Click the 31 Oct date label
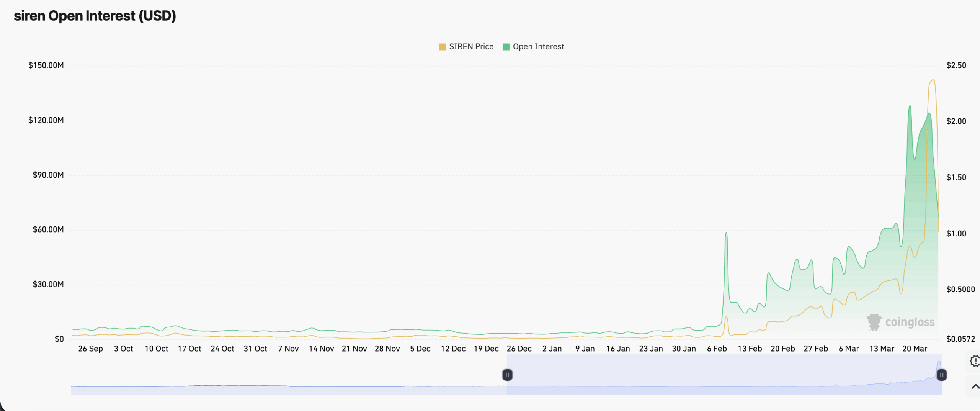The height and width of the screenshot is (411, 980). (255, 349)
